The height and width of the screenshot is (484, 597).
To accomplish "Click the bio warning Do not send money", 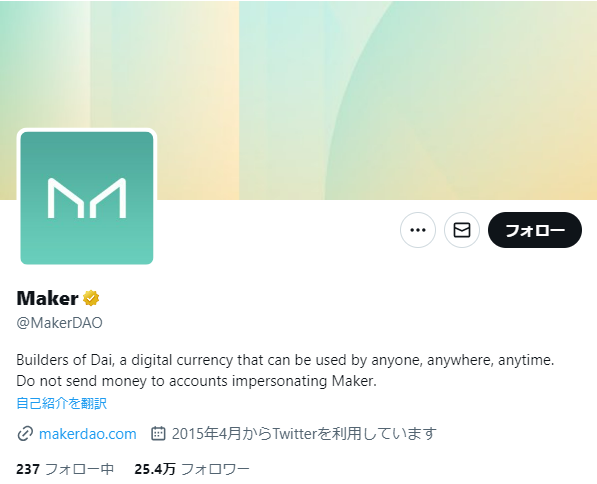I will tap(196, 381).
